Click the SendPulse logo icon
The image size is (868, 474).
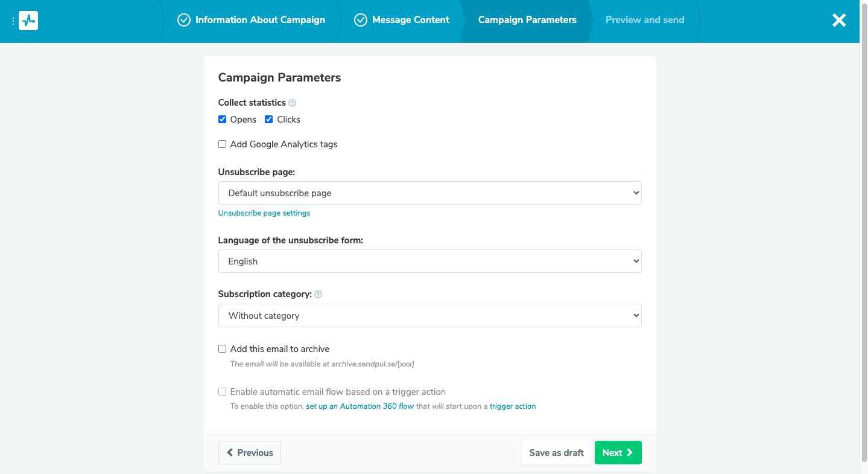pos(28,21)
